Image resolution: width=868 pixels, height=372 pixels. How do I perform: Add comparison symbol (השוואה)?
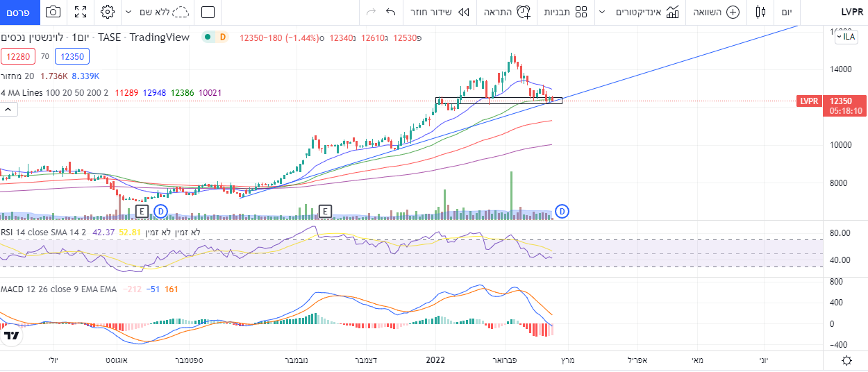click(717, 12)
